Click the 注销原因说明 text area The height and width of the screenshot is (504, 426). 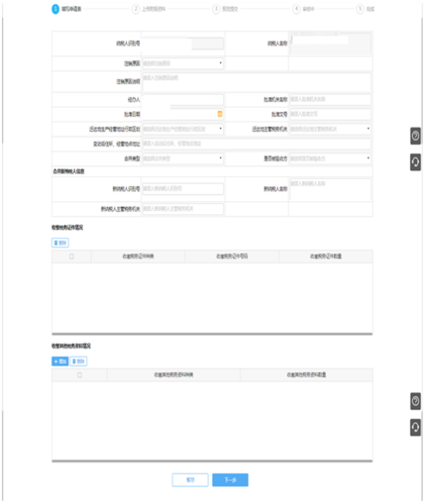(x=257, y=82)
